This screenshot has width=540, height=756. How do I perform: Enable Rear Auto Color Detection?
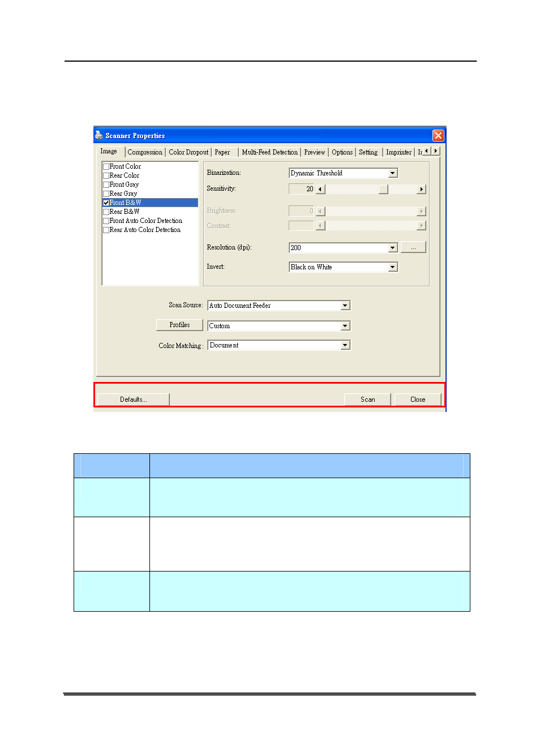click(x=106, y=230)
